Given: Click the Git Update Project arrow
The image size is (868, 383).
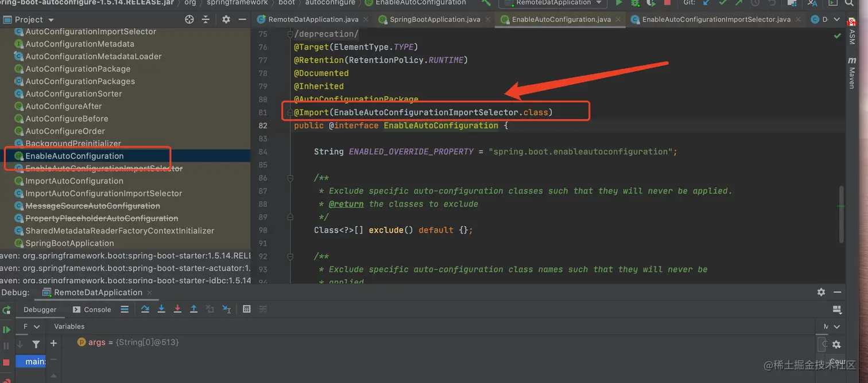Looking at the screenshot, I should (707, 3).
